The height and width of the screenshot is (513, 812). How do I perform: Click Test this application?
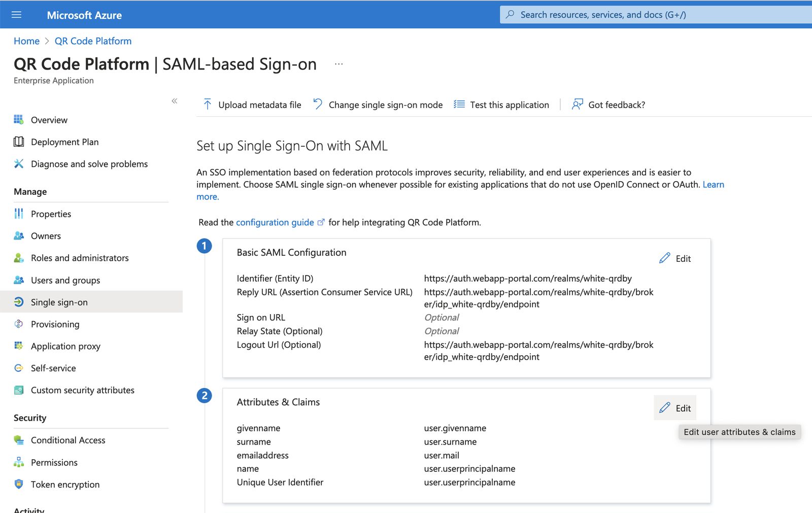click(x=501, y=105)
